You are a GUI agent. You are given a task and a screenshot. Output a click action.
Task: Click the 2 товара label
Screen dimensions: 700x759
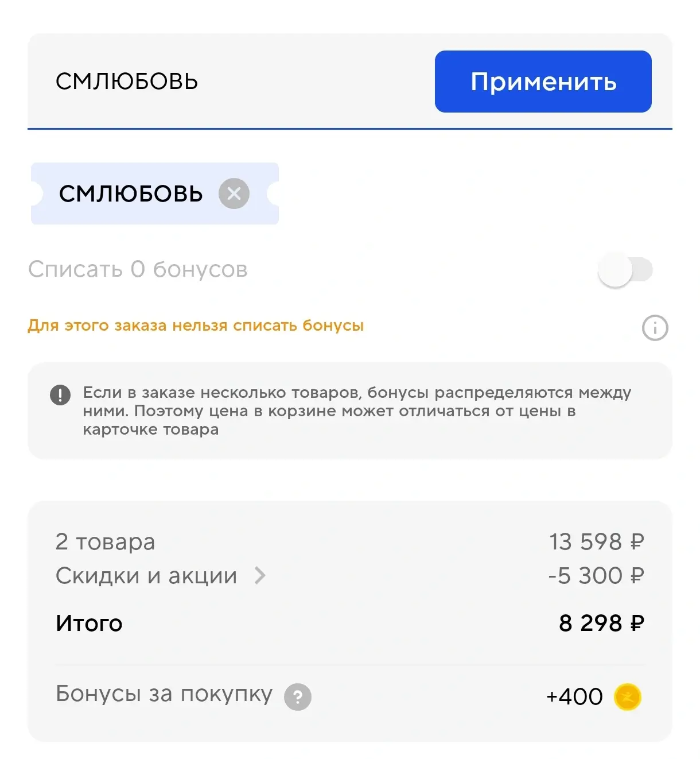tap(106, 542)
